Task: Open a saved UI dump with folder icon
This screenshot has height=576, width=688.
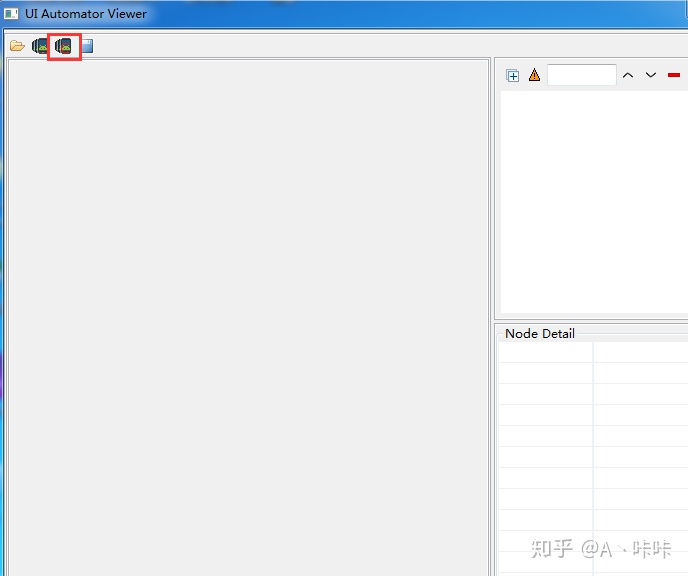Action: [17, 46]
